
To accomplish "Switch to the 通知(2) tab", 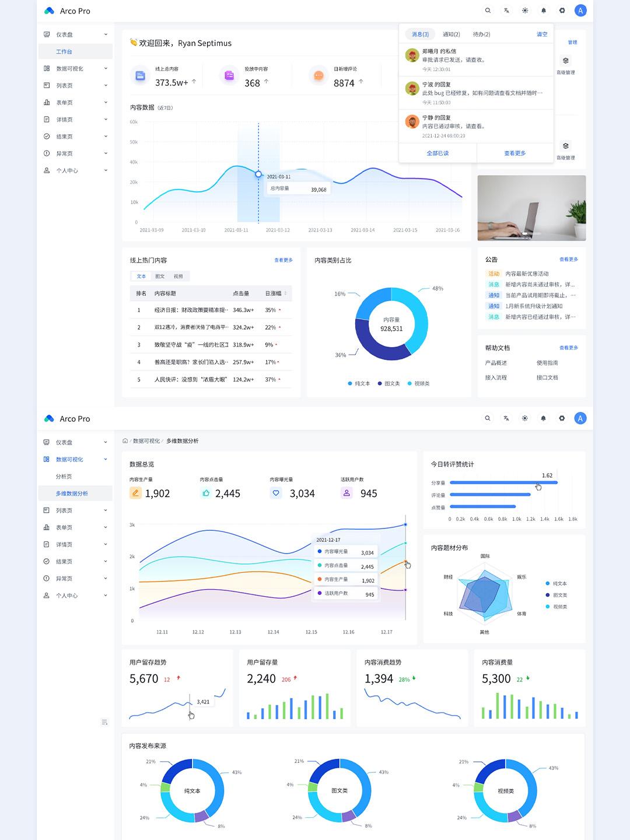I will (451, 34).
